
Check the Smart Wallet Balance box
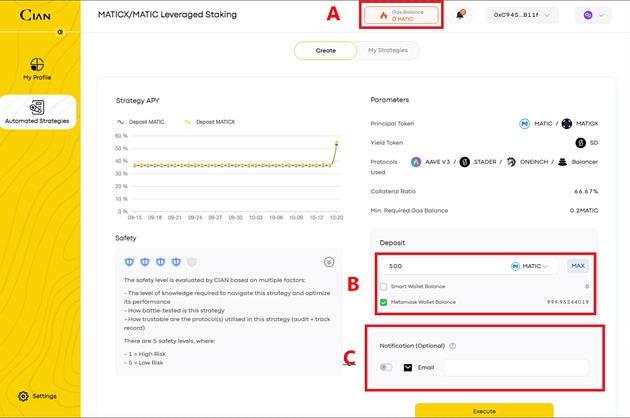pyautogui.click(x=385, y=286)
